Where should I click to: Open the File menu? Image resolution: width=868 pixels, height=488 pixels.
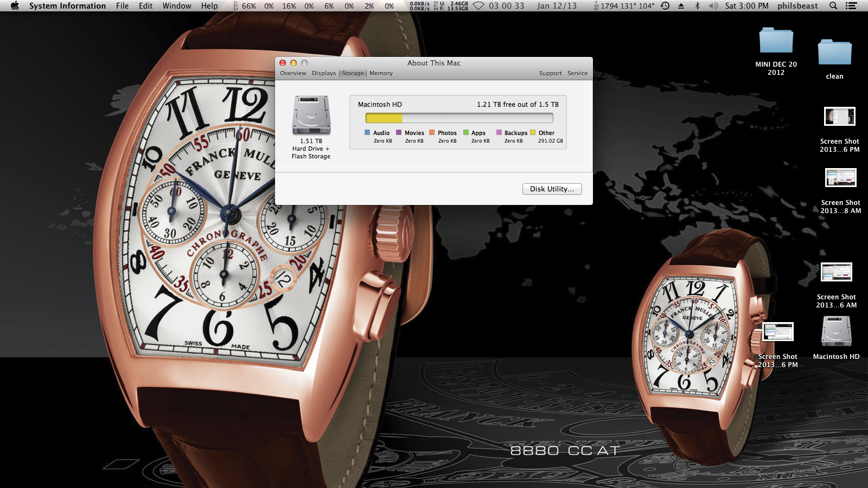pos(122,6)
